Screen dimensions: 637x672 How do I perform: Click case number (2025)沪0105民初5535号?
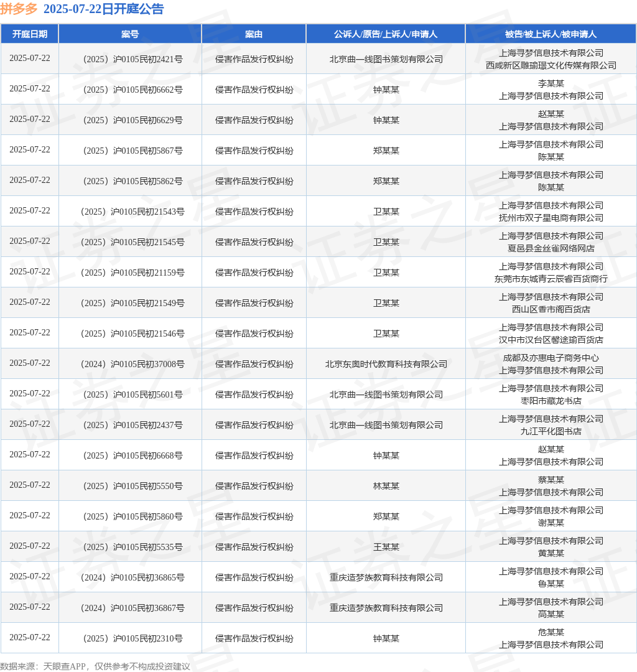click(133, 546)
